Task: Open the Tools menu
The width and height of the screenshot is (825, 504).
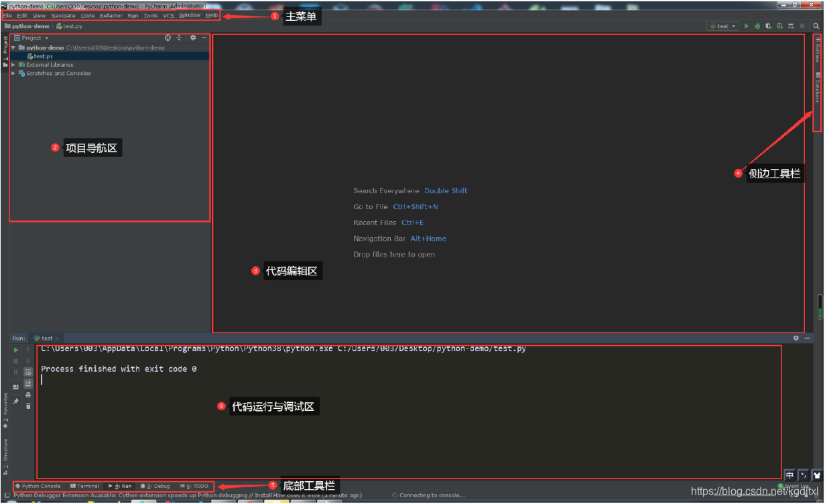Action: [x=151, y=15]
